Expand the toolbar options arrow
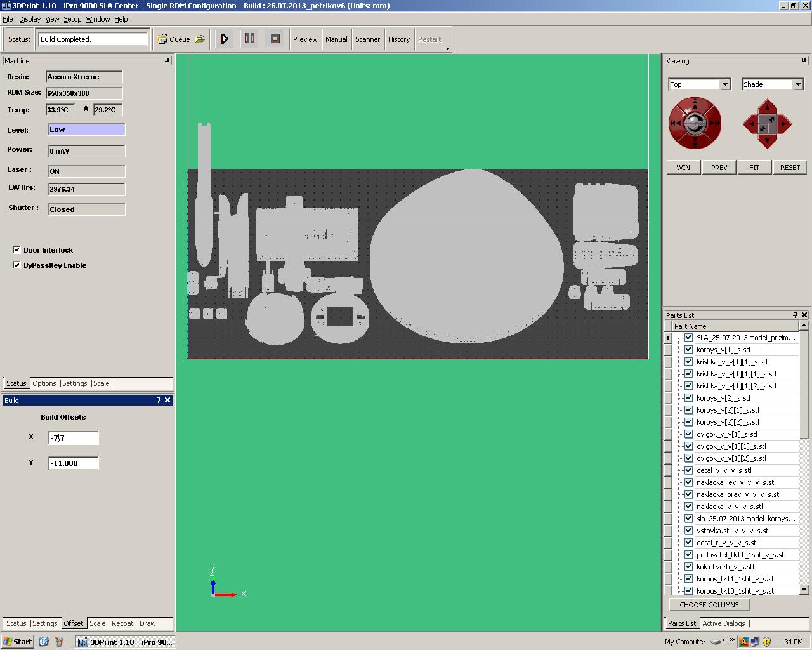The width and height of the screenshot is (812, 650). (x=447, y=48)
